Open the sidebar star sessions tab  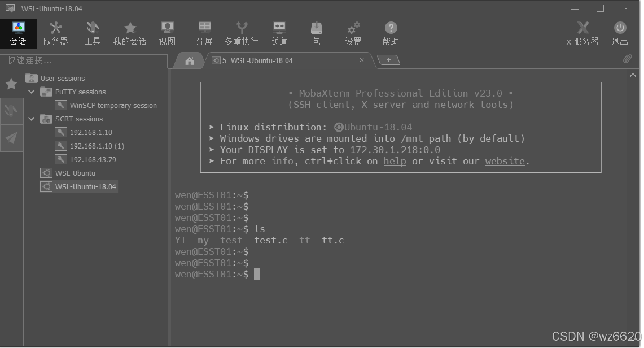pos(11,84)
